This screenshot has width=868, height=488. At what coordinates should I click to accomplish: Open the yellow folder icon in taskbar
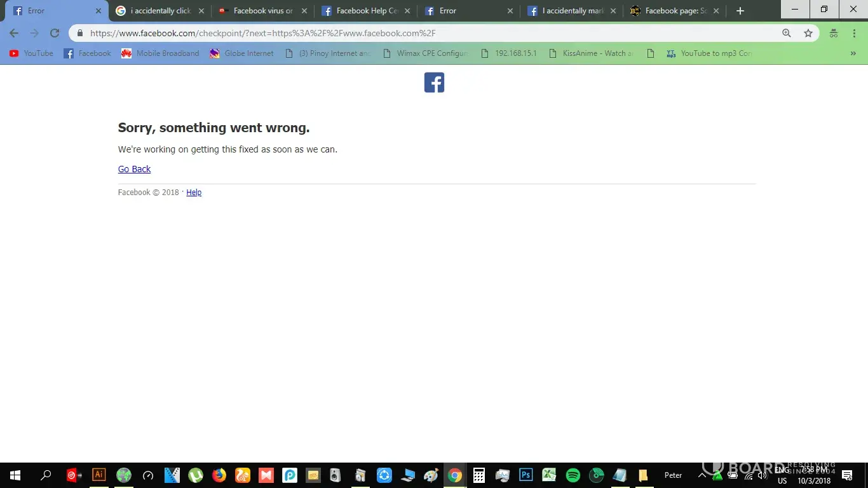[x=643, y=475]
